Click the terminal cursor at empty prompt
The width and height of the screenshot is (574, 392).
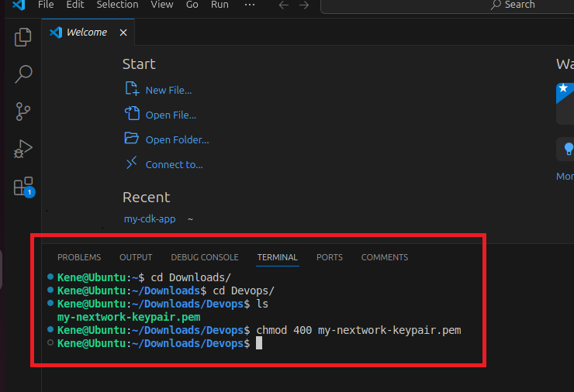click(x=259, y=343)
